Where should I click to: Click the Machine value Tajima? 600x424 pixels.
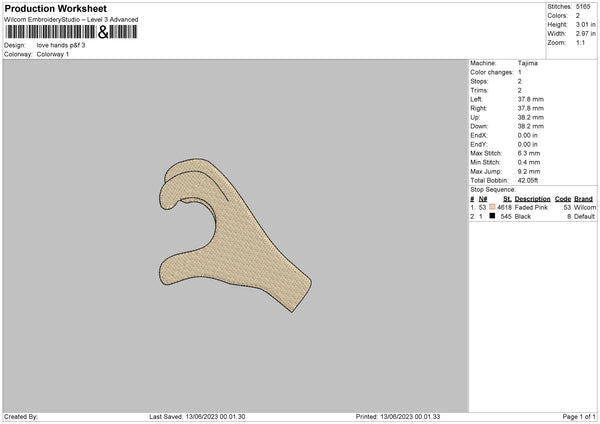coord(528,63)
